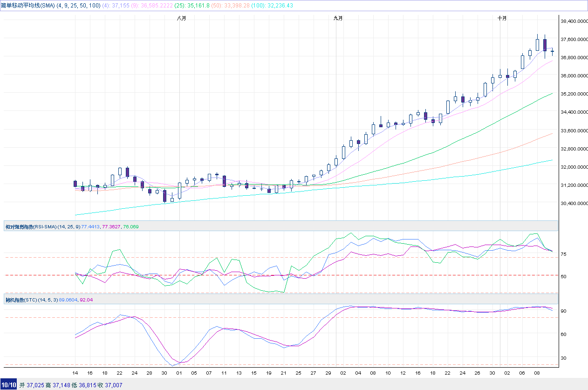Click the STC 90 level axis label
The width and height of the screenshot is (588, 390).
pyautogui.click(x=563, y=311)
